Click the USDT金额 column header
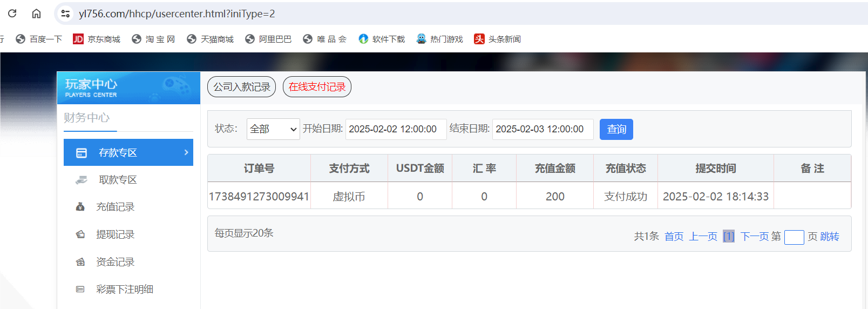The height and width of the screenshot is (309, 868). [420, 169]
